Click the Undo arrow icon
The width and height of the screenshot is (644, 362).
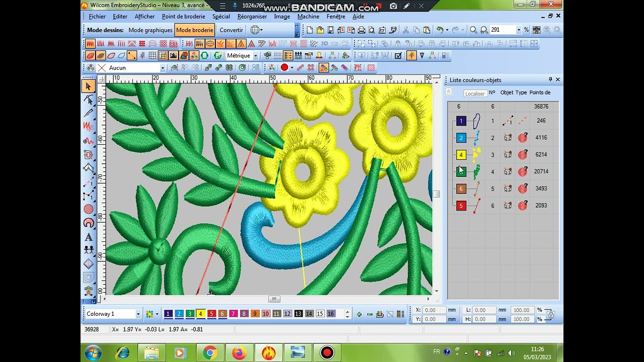tap(440, 30)
